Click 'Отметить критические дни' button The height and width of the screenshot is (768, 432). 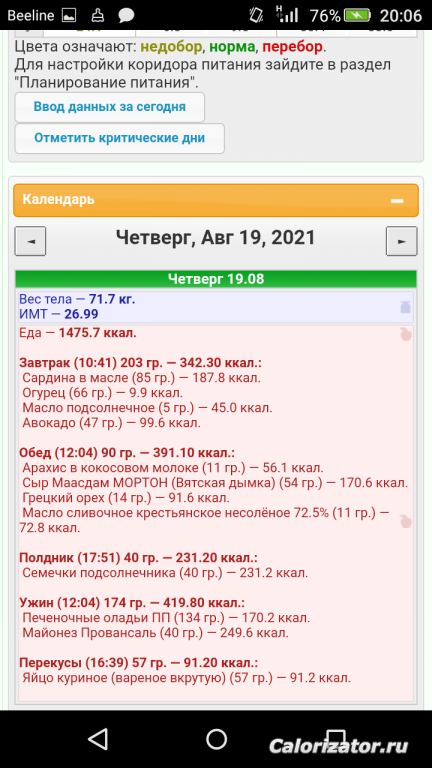120,138
